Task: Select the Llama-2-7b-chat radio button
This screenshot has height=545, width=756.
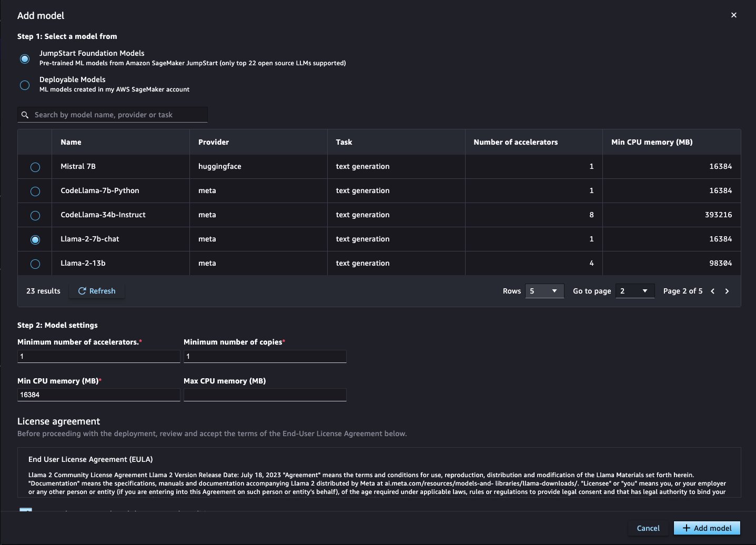Action: pyautogui.click(x=35, y=239)
